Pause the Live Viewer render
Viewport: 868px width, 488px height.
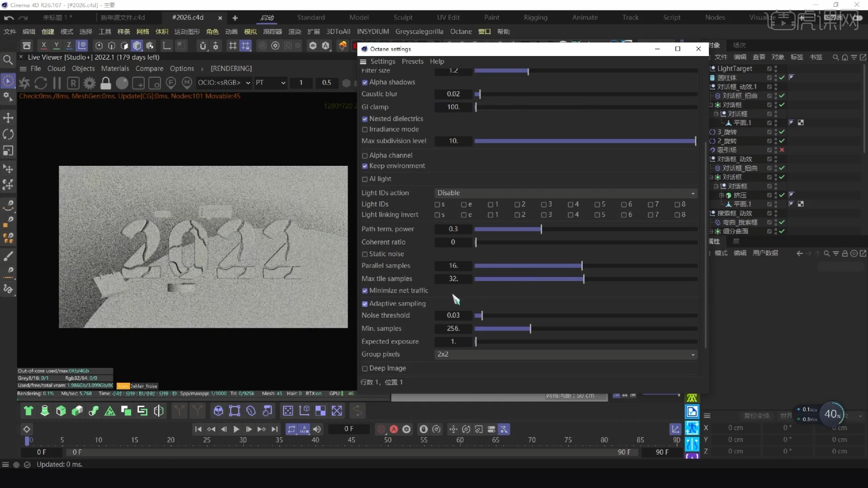coord(57,83)
